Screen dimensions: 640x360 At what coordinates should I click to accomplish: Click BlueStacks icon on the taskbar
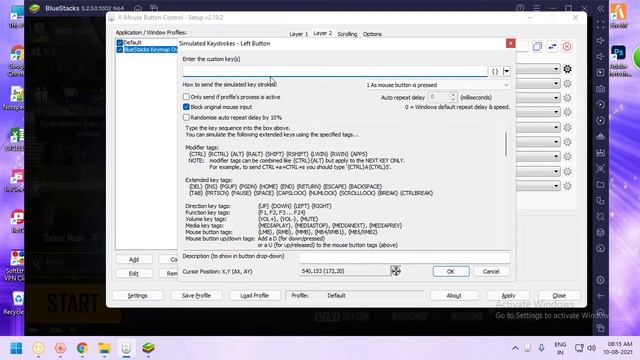[x=148, y=348]
